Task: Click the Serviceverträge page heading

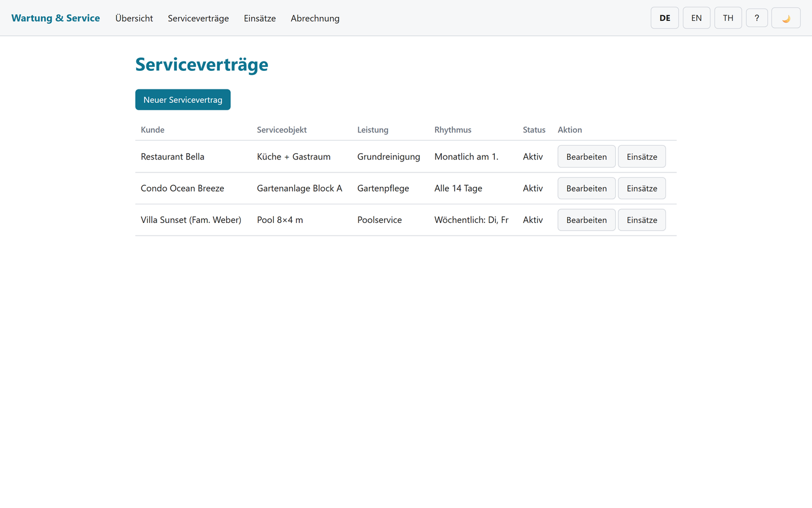Action: 202,64
